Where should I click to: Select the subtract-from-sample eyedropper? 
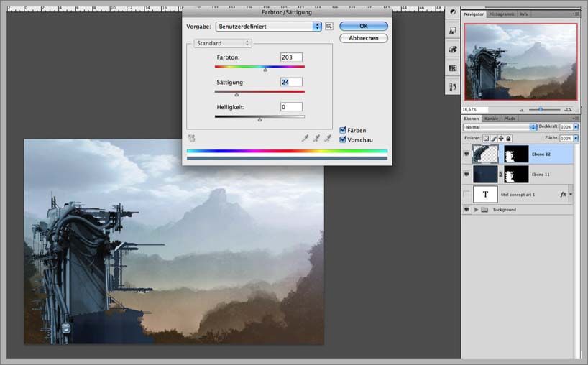click(x=328, y=138)
